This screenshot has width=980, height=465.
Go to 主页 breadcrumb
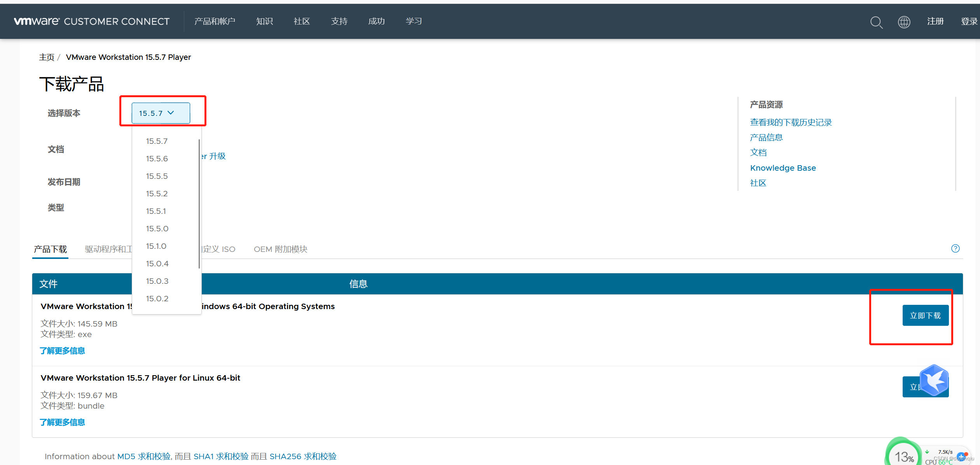[47, 57]
